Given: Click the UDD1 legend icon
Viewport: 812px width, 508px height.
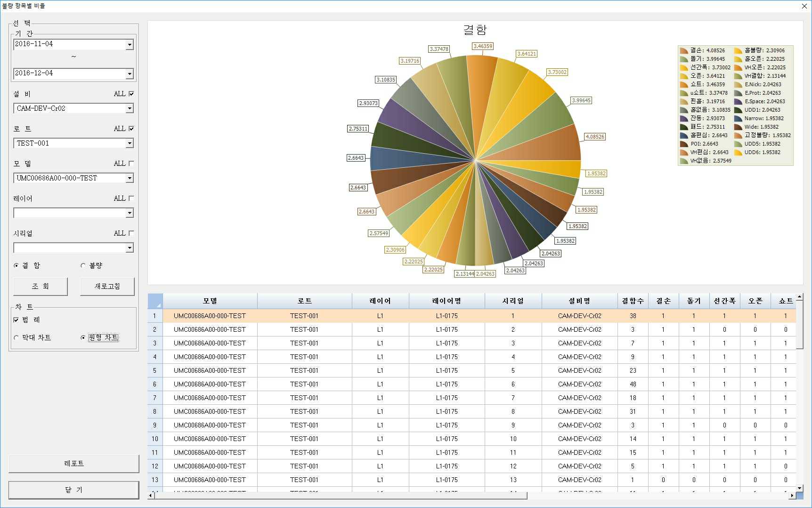Looking at the screenshot, I should (738, 110).
